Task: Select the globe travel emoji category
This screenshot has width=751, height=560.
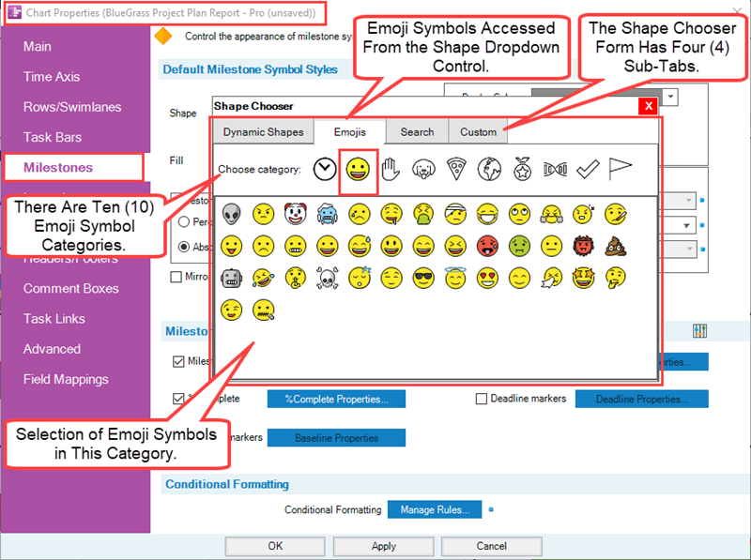Action: (x=489, y=169)
